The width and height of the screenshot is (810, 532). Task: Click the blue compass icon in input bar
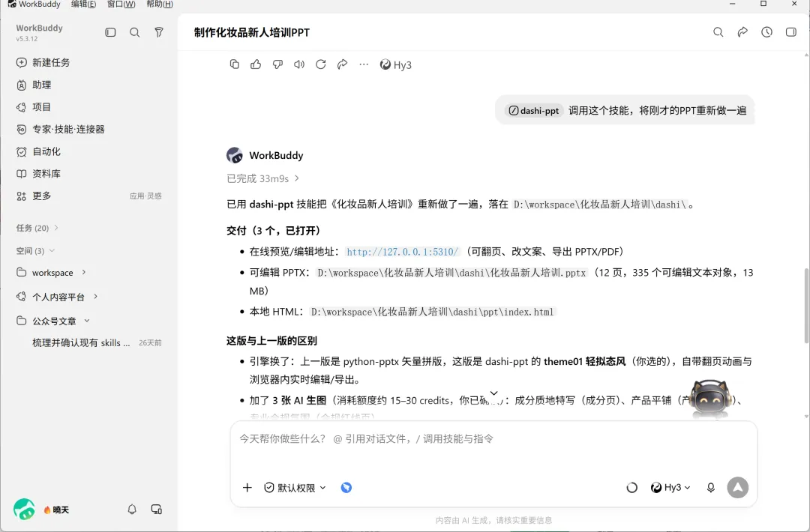pos(346,488)
